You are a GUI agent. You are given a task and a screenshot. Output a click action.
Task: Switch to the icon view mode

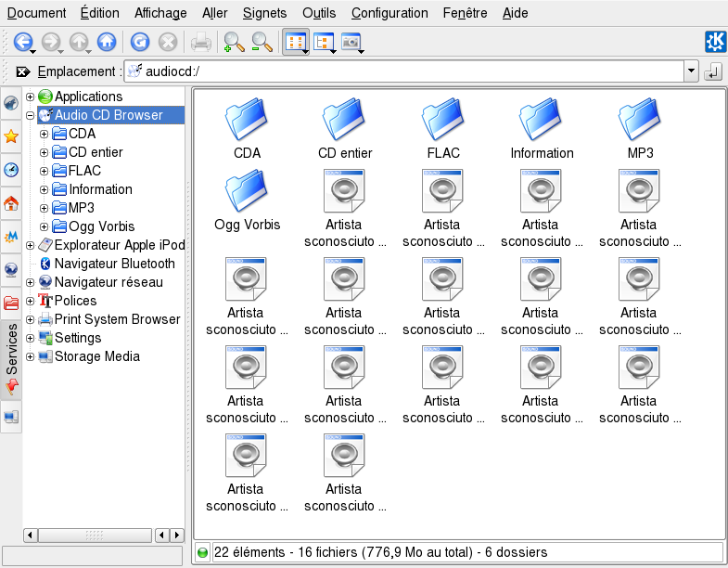click(294, 42)
